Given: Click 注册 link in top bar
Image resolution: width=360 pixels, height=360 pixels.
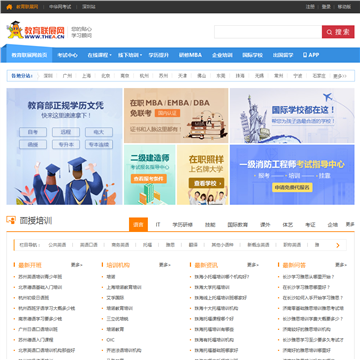Looking at the screenshot, I should pyautogui.click(x=310, y=7).
